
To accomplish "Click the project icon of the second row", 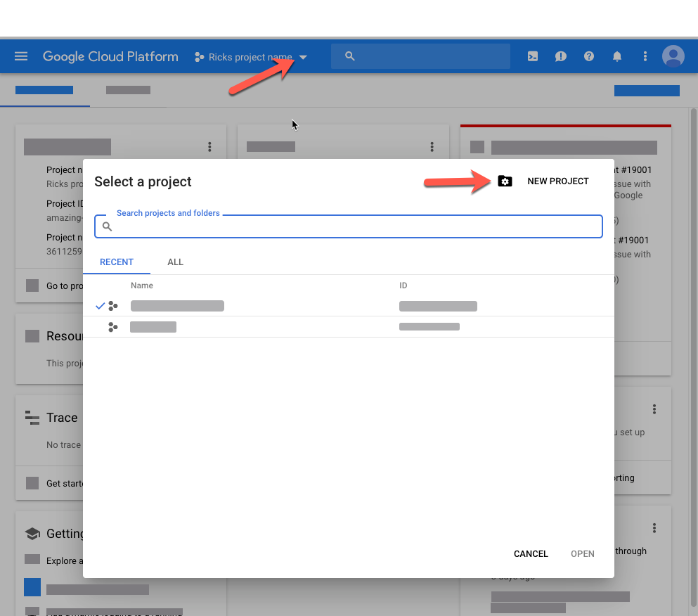I will (x=113, y=327).
